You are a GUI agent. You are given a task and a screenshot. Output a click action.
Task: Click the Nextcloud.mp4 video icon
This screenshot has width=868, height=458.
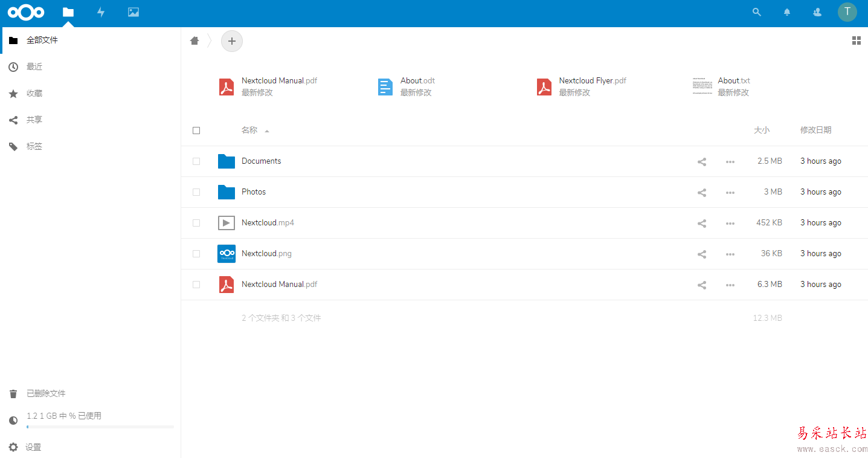227,223
